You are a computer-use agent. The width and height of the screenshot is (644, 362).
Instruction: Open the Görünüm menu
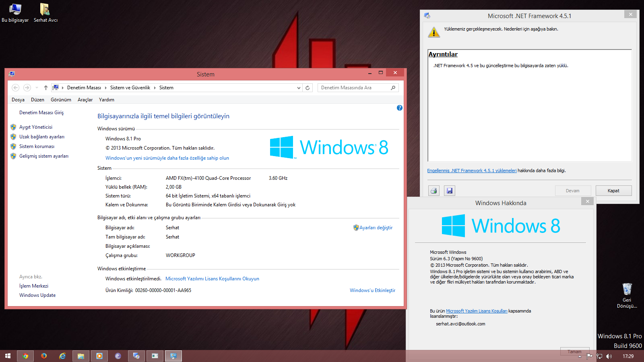tap(61, 100)
